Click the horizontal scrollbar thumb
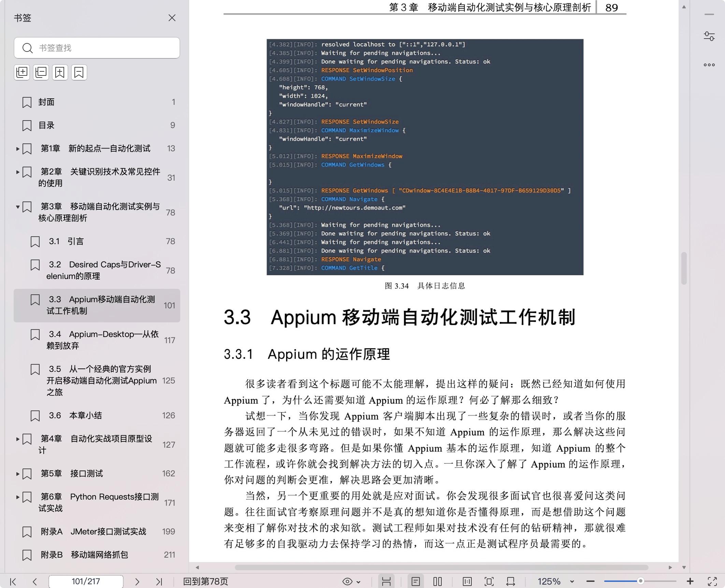Viewport: 725px width, 588px height. [442, 568]
